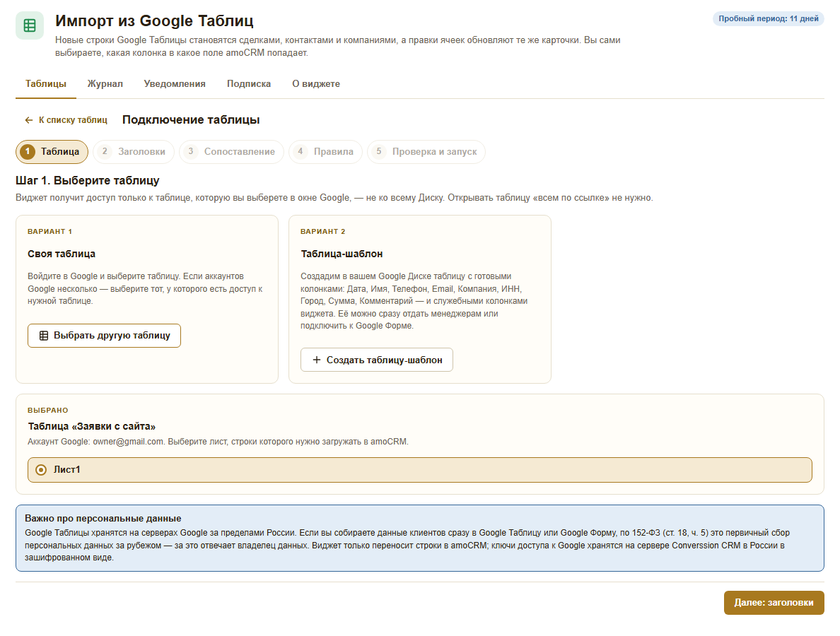The width and height of the screenshot is (840, 636).
Task: Return via «К списку таблиц» link
Action: 66,120
